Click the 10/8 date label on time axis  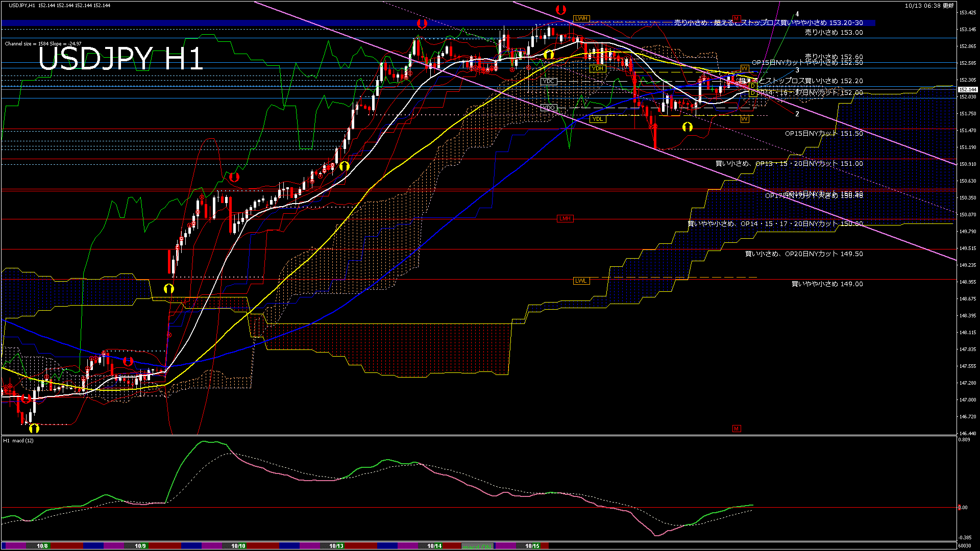tap(42, 546)
